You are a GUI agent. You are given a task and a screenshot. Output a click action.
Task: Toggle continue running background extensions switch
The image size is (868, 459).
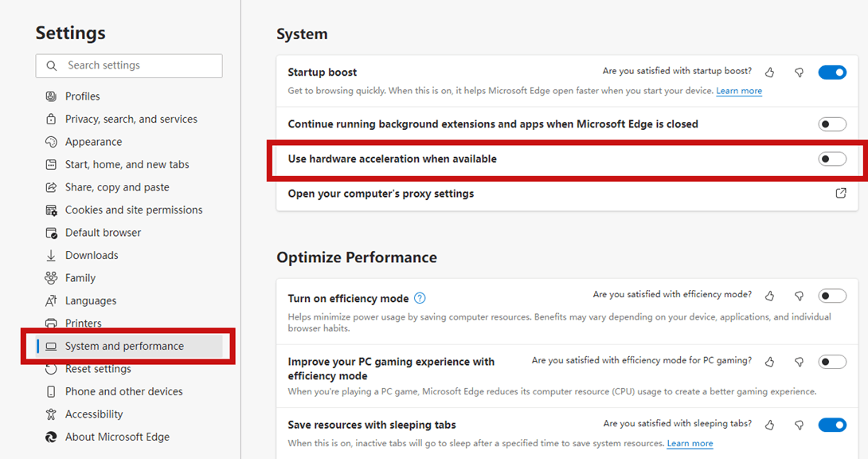tap(832, 124)
